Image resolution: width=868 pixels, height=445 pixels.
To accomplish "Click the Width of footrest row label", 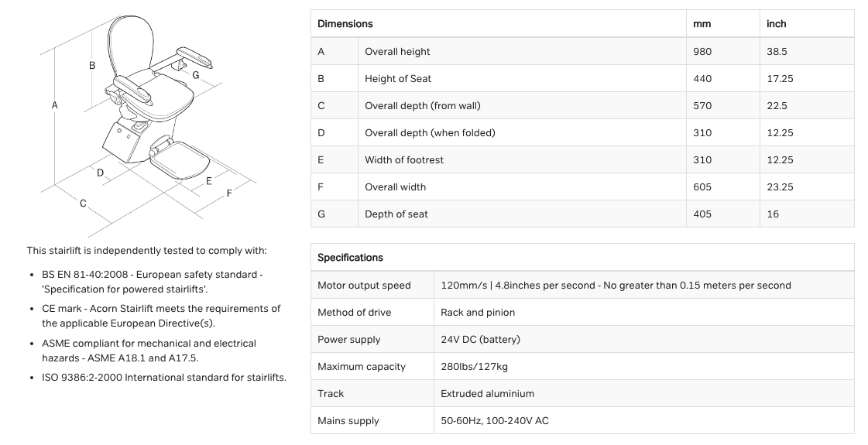I will click(404, 160).
